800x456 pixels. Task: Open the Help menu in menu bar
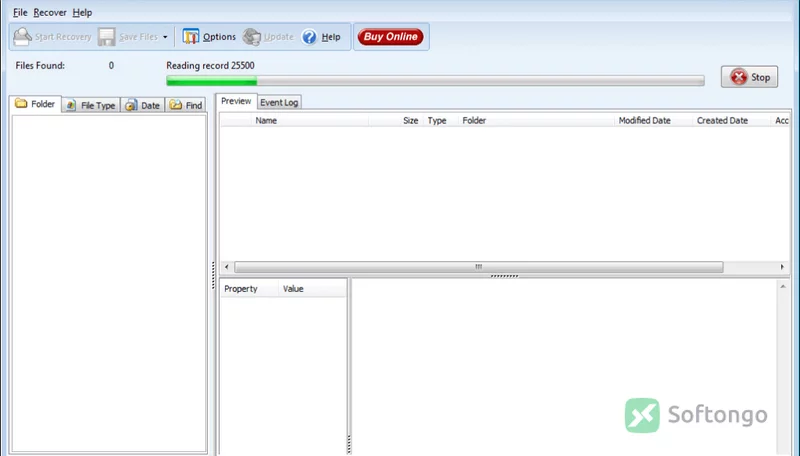[x=82, y=12]
